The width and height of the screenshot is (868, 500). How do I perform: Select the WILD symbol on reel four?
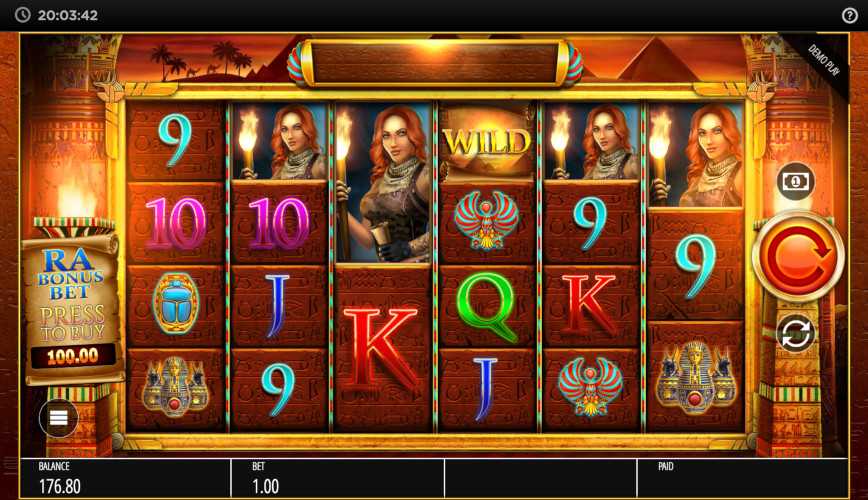487,141
